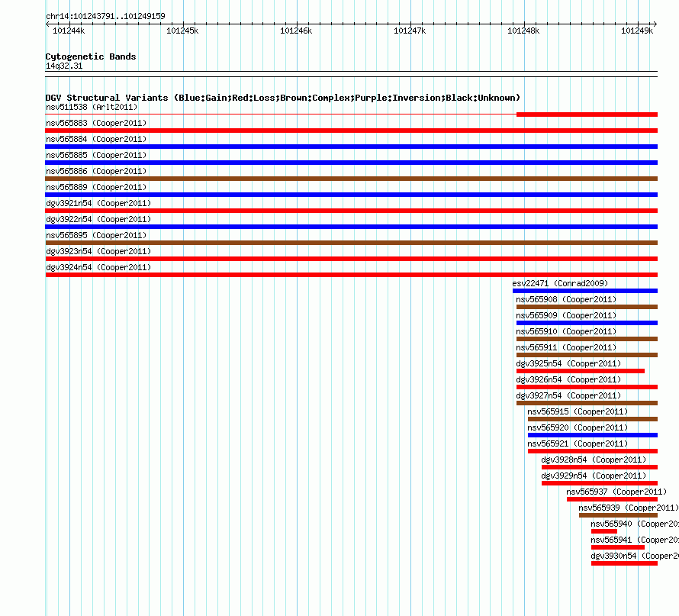The image size is (679, 616).
Task: Click the nsv511538 (Arlt2011) label
Action: 92,107
